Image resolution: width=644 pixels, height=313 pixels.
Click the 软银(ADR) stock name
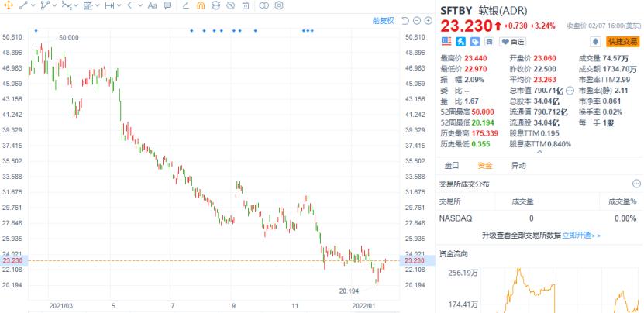pyautogui.click(x=503, y=11)
